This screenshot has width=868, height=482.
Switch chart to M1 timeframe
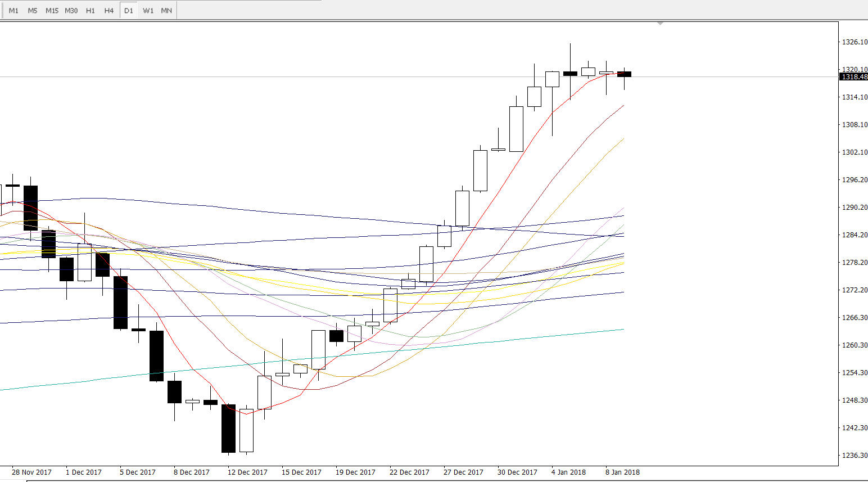13,11
